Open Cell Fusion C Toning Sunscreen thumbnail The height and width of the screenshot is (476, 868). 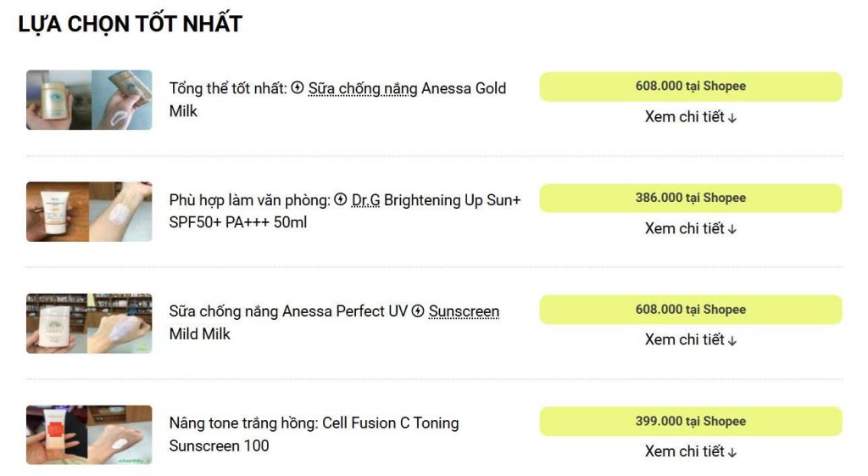(x=89, y=434)
